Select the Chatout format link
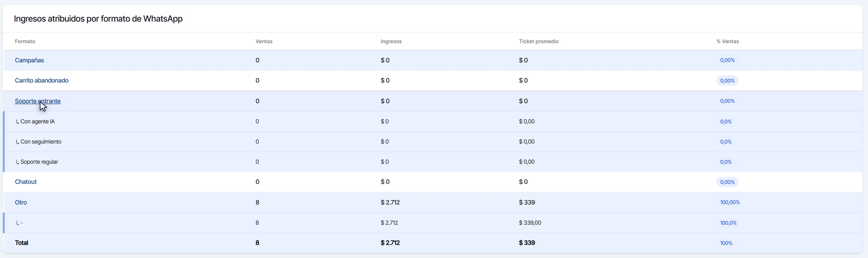Screen dimensions: 868x258 26,182
